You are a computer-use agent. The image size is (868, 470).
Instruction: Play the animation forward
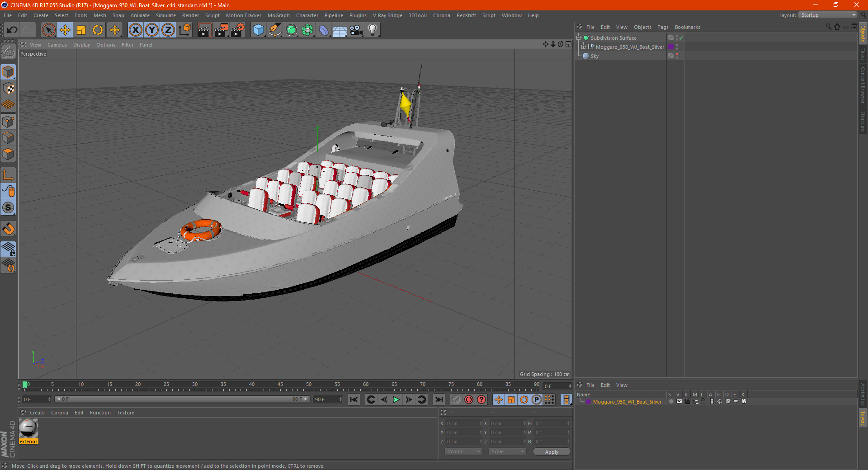(396, 399)
